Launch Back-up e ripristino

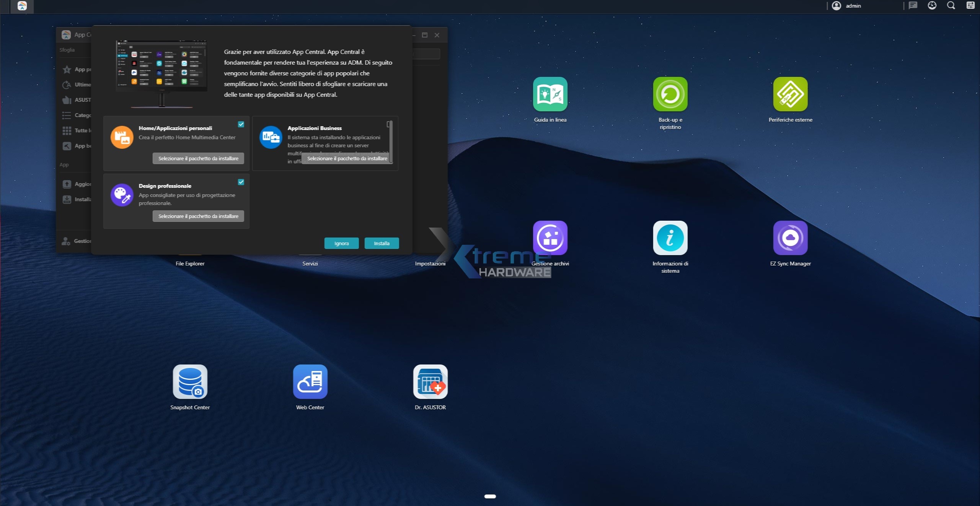click(x=670, y=94)
